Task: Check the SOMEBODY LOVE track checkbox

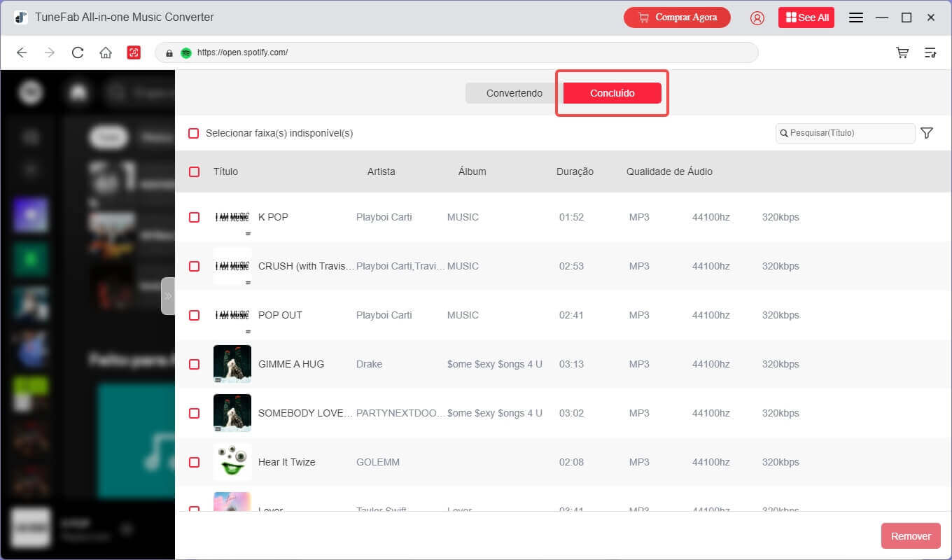Action: click(x=194, y=413)
